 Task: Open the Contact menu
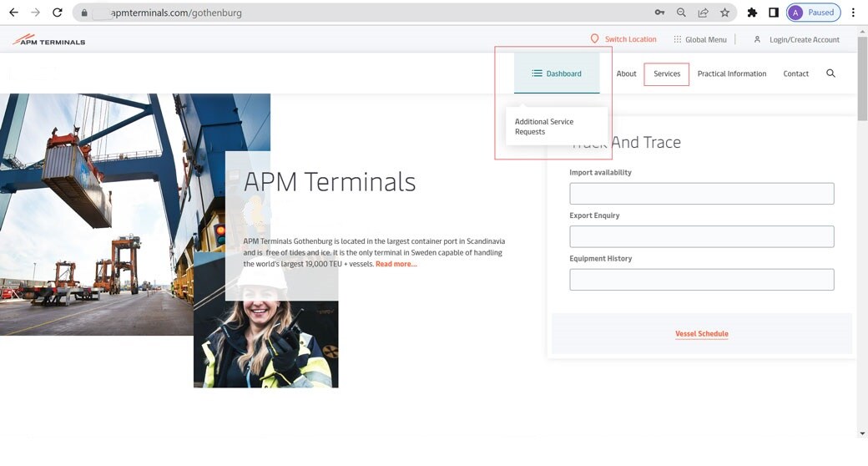click(x=795, y=73)
